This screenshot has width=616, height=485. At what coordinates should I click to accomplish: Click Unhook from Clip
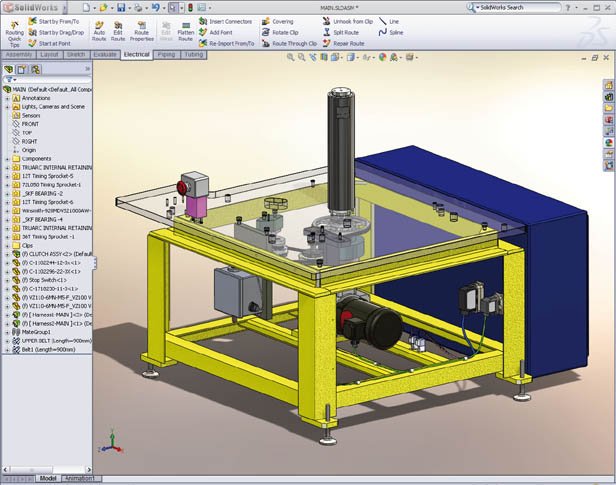(x=348, y=20)
